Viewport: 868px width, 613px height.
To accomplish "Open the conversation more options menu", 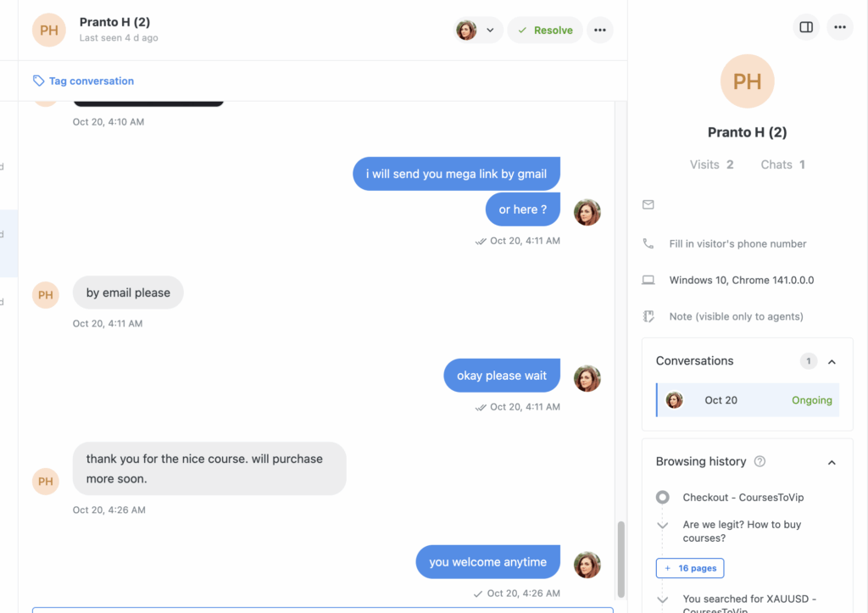I will (x=600, y=31).
